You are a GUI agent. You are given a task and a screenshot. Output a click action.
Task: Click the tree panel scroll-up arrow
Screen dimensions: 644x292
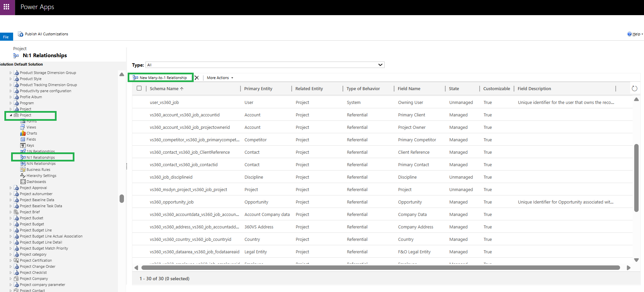pos(122,74)
